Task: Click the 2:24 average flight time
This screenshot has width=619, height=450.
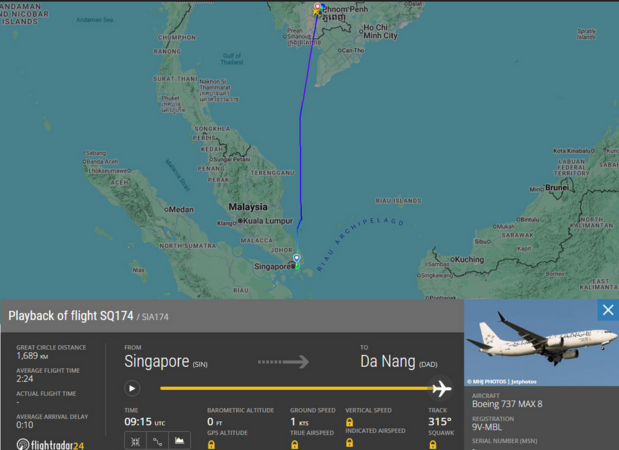Action: tap(25, 379)
